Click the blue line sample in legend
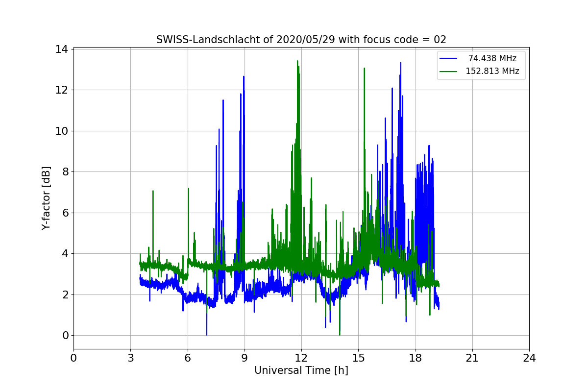The height and width of the screenshot is (392, 588). 448,58
